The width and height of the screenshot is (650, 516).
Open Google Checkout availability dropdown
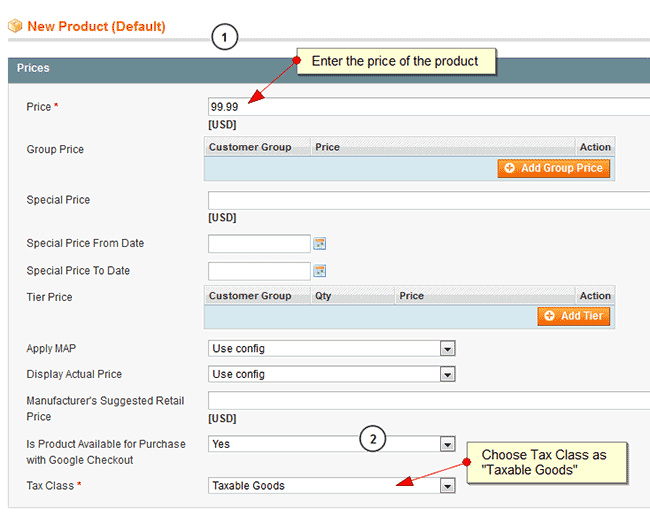pos(332,444)
